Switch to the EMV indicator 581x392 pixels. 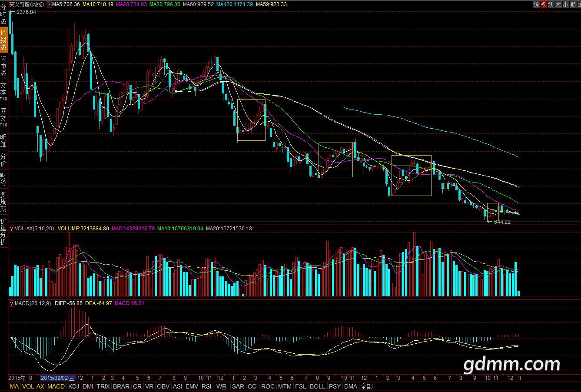(192, 386)
